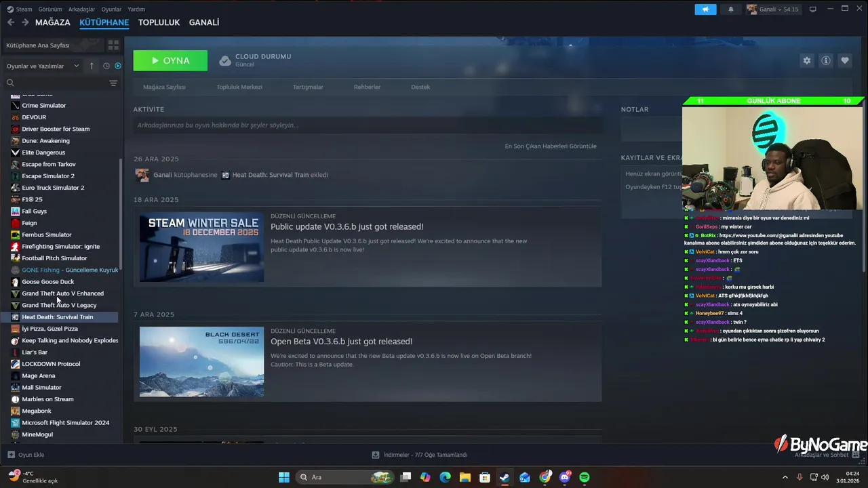This screenshot has width=868, height=488.
Task: Open the Oyunlar menu
Action: [111, 9]
